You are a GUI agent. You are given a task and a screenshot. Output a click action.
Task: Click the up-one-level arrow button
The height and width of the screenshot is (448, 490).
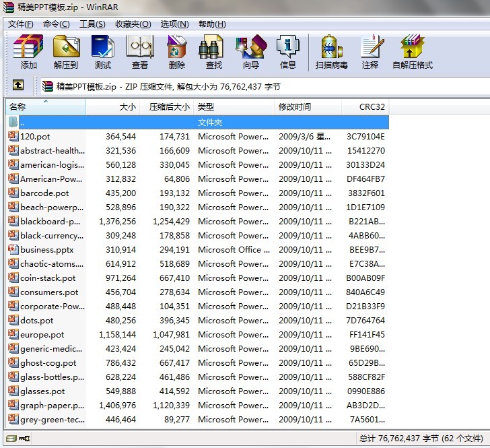tap(18, 85)
